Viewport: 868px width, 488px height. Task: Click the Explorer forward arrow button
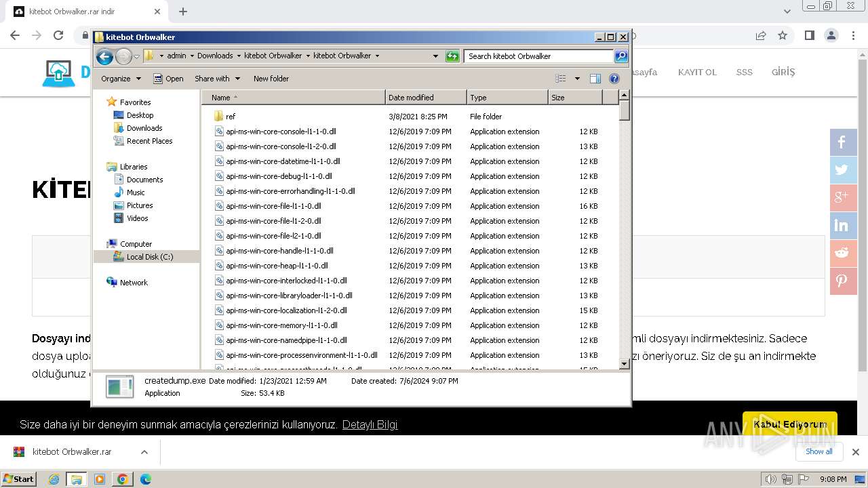click(x=123, y=56)
